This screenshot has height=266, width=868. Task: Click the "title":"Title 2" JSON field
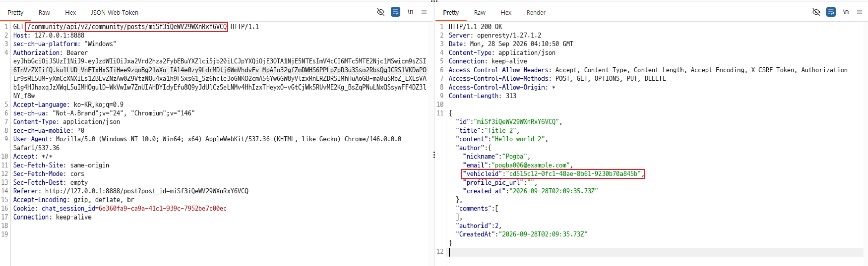(488, 130)
